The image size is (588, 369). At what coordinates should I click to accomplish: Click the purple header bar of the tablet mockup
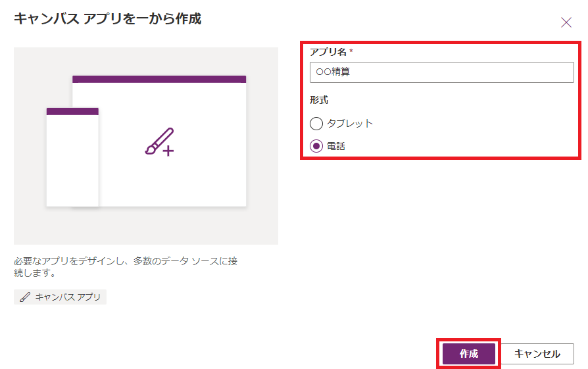pos(159,79)
